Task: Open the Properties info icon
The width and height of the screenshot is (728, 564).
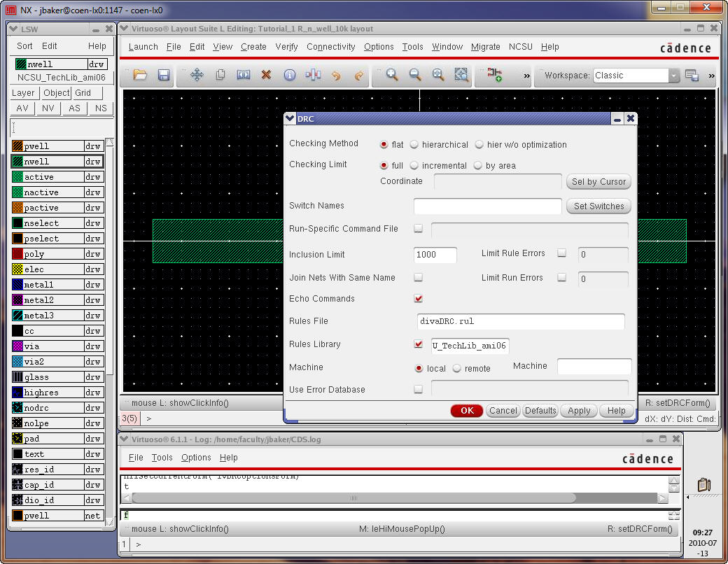Action: pyautogui.click(x=289, y=76)
